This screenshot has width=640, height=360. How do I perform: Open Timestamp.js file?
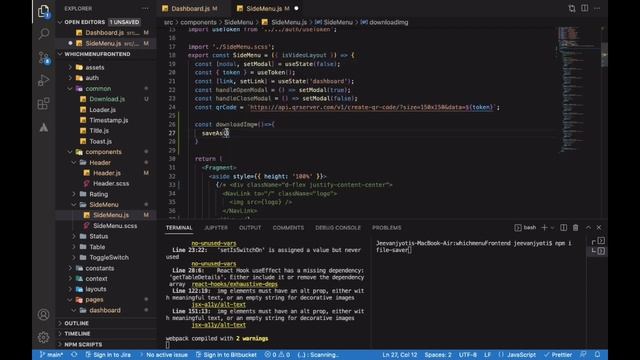[x=109, y=120]
